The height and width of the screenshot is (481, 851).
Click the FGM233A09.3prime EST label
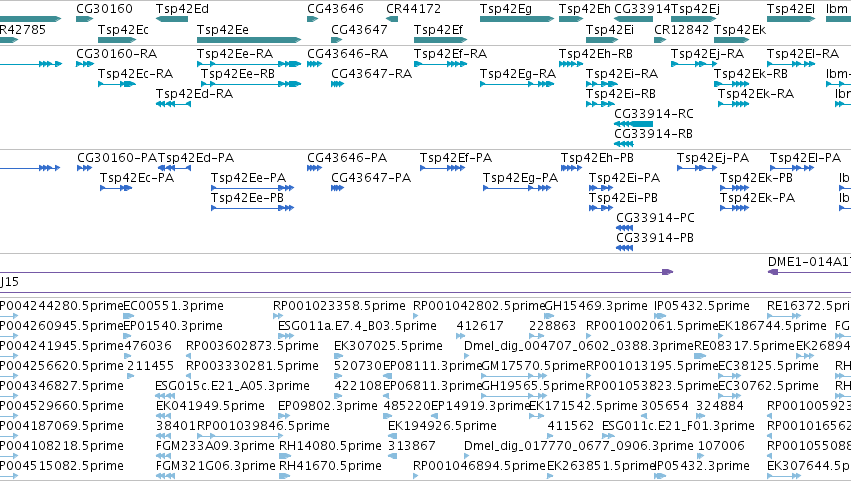tap(215, 446)
